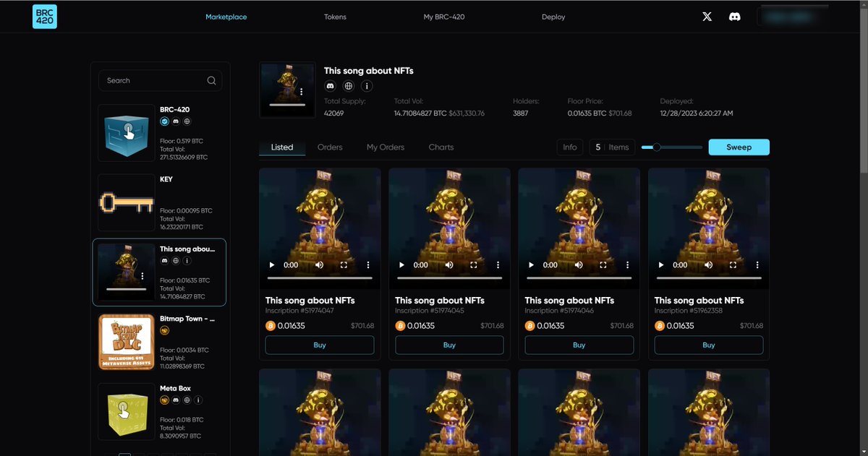Adjust the sweep items slider handle

point(657,147)
